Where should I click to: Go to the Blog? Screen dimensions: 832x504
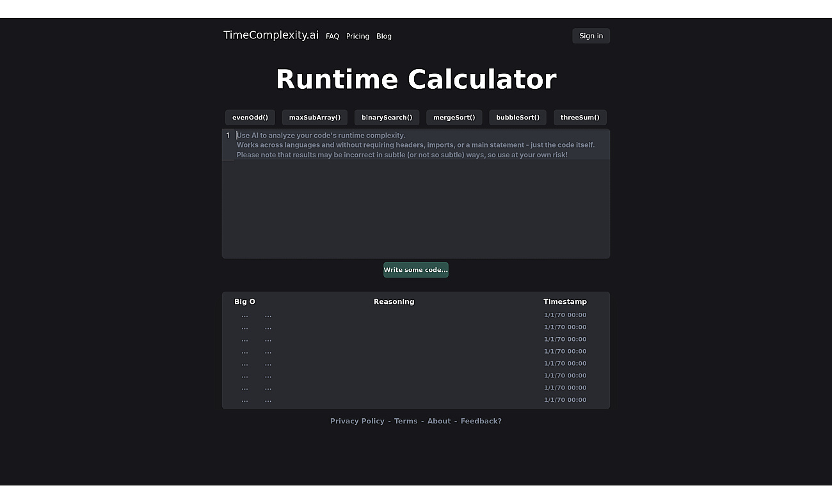tap(384, 36)
